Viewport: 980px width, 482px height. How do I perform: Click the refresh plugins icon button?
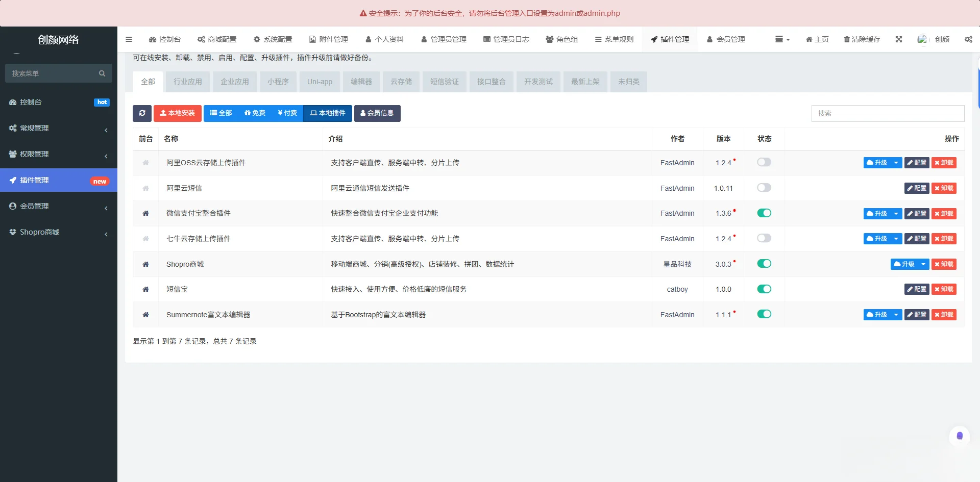(142, 113)
